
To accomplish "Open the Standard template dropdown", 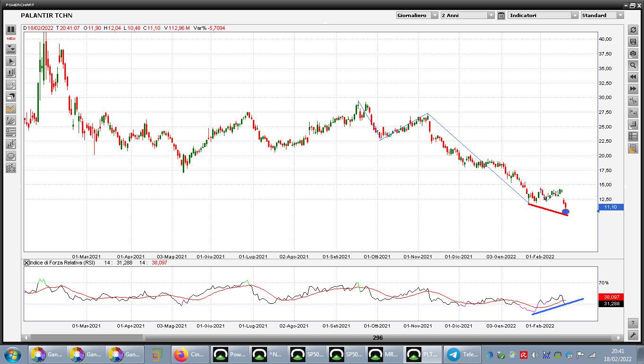I will 602,15.
